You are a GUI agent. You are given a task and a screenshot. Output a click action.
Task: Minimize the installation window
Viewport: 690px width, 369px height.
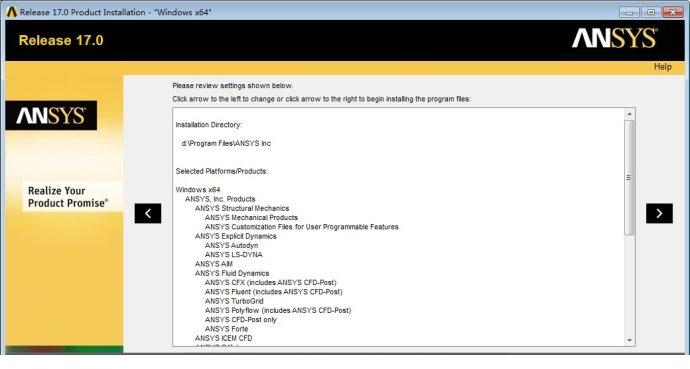pos(629,12)
